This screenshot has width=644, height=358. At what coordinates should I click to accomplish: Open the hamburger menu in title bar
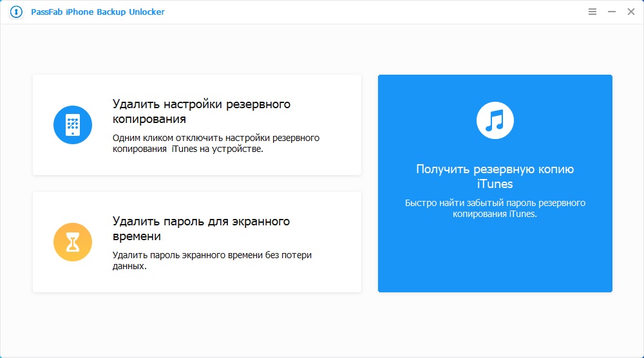coord(592,12)
